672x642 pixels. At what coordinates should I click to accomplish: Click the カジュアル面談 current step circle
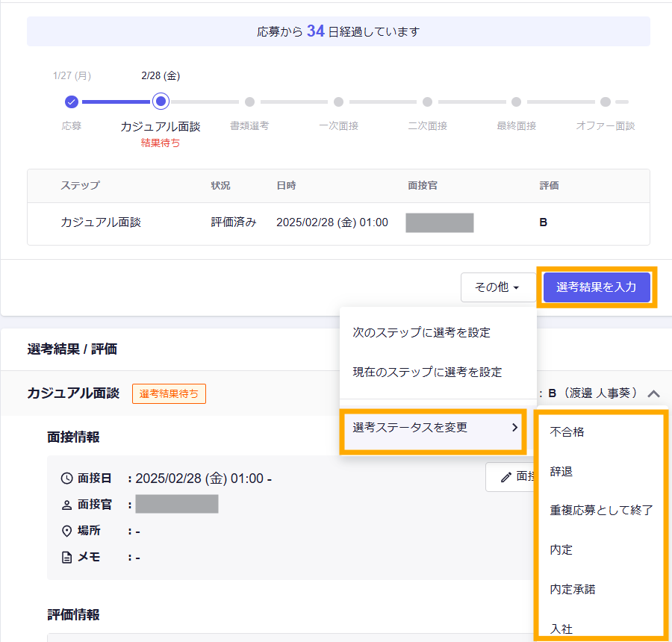click(x=161, y=102)
